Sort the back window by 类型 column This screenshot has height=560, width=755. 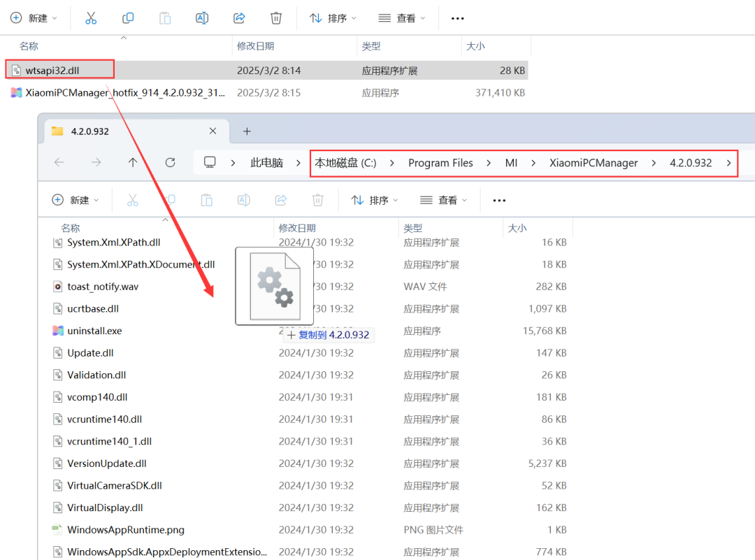click(371, 46)
